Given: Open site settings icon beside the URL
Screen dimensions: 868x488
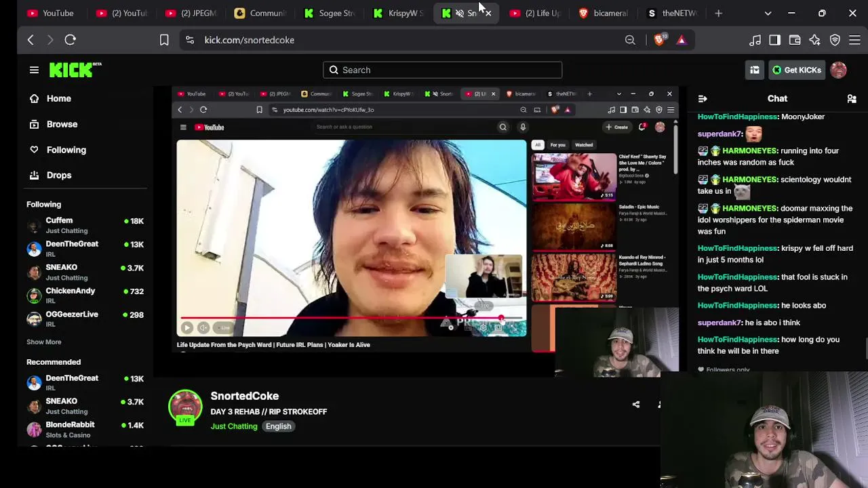Looking at the screenshot, I should (190, 40).
